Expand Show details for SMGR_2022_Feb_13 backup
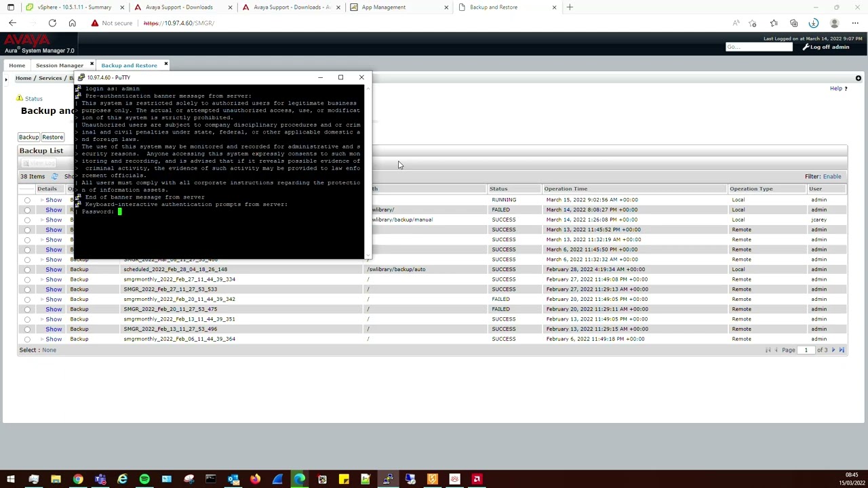Image resolution: width=868 pixels, height=488 pixels. click(x=53, y=329)
